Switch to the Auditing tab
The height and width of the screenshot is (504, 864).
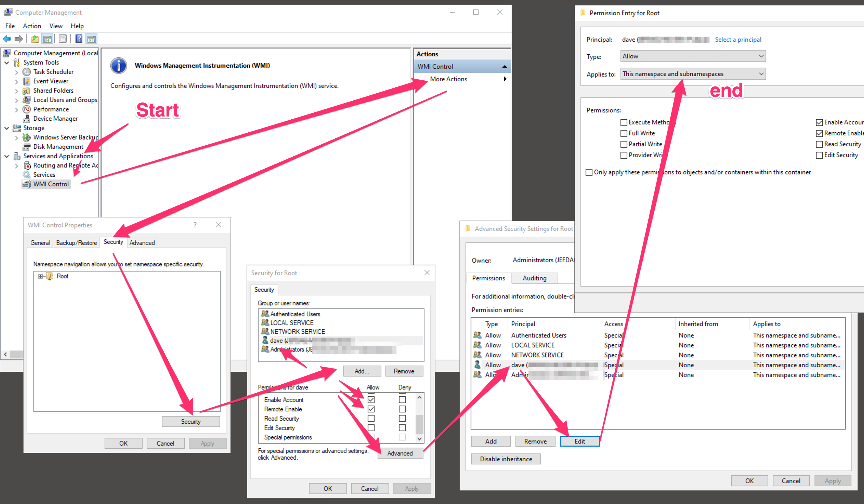point(534,278)
